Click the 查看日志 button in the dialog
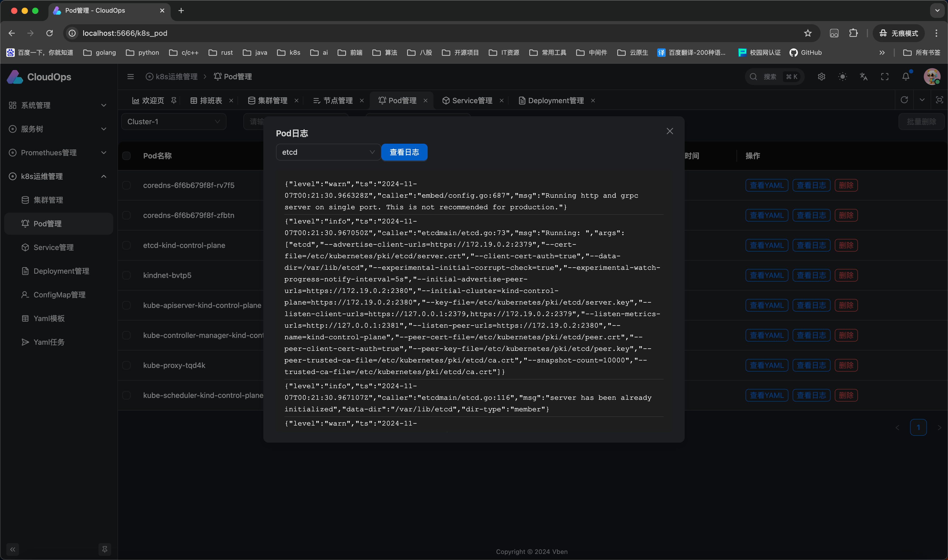 point(404,152)
